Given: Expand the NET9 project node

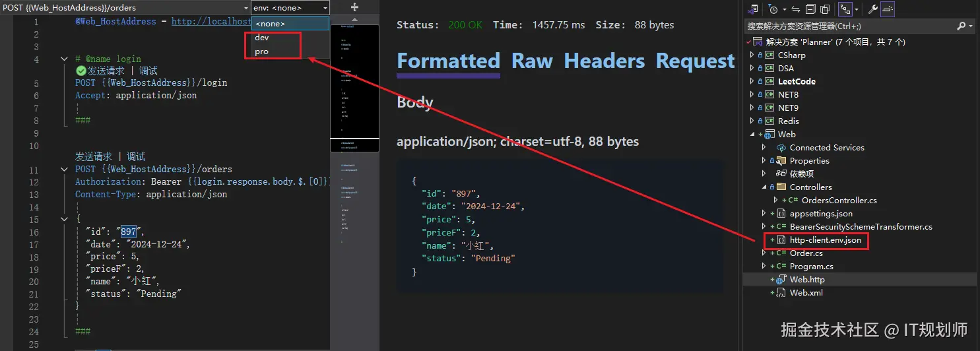Looking at the screenshot, I should [752, 108].
